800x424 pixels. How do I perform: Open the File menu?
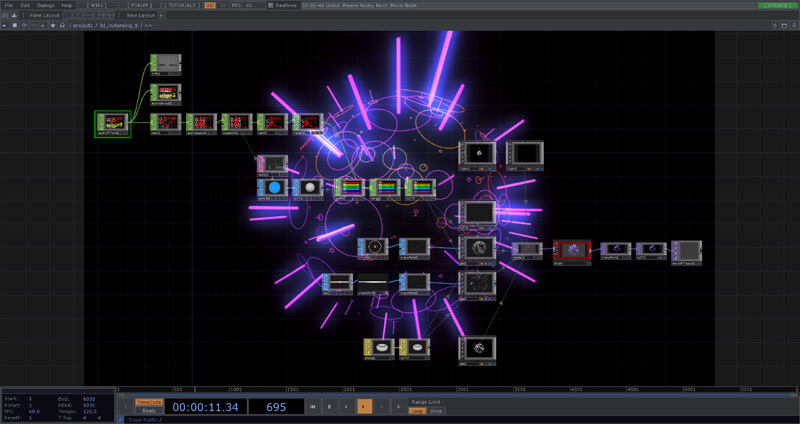[9, 5]
